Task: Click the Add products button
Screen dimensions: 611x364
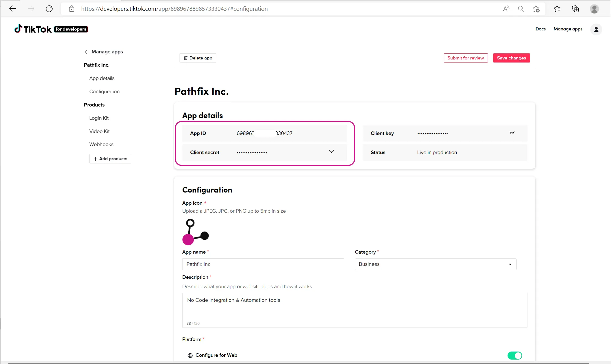Action: (110, 159)
